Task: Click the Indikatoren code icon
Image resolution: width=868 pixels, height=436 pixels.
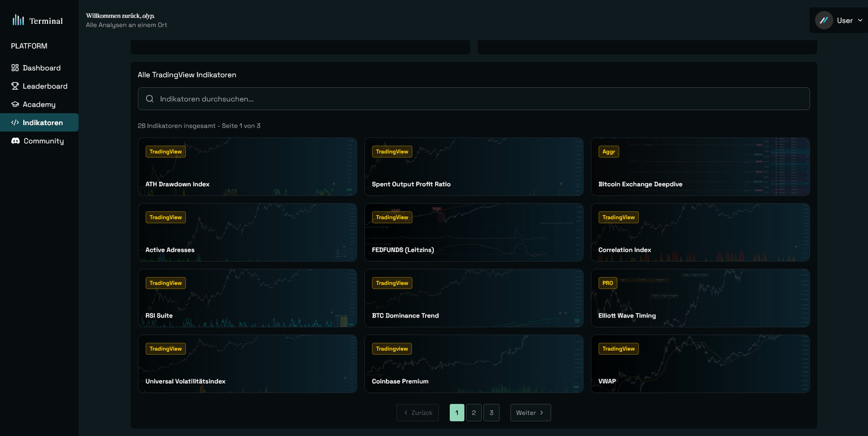Action: (15, 123)
